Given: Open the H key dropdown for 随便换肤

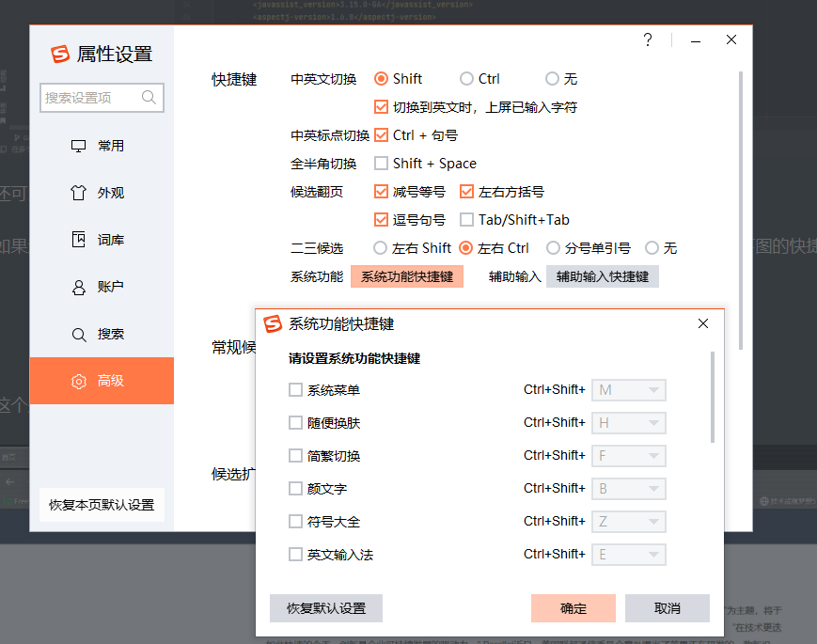Looking at the screenshot, I should 629,422.
